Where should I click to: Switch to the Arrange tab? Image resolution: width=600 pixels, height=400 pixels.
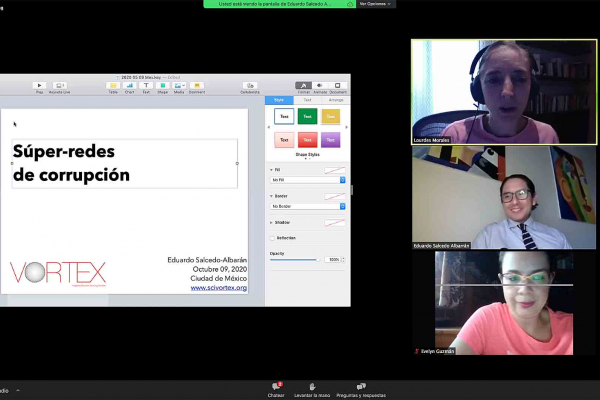click(x=336, y=100)
